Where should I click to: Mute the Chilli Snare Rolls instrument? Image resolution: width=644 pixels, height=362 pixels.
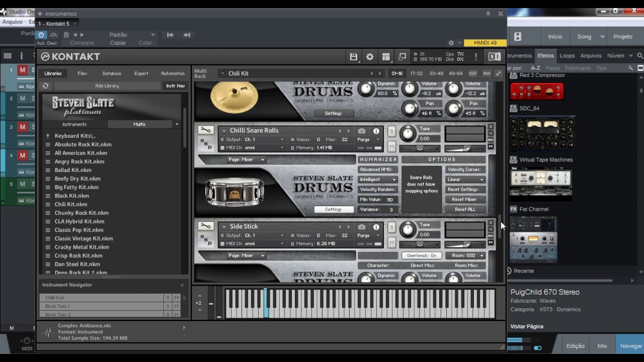click(x=391, y=146)
